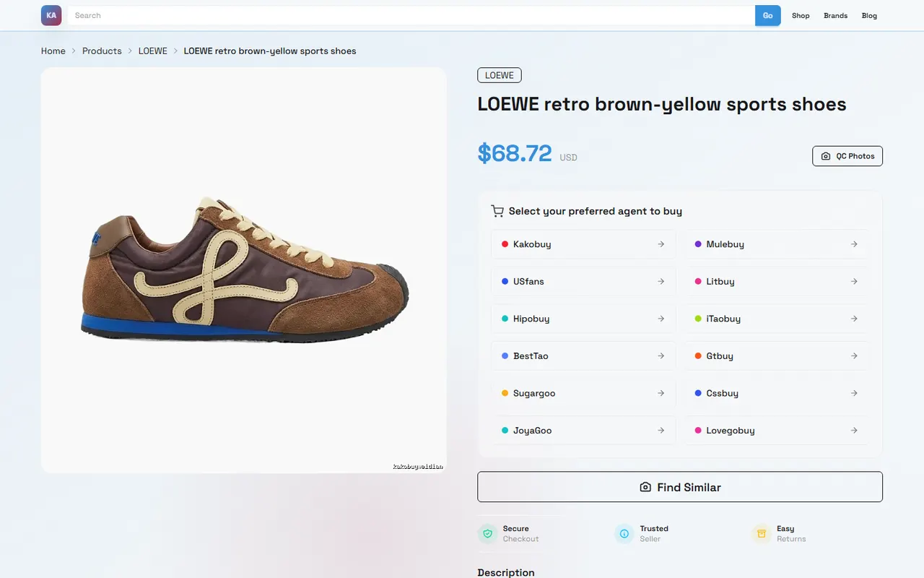Click the Go search button
The width and height of the screenshot is (924, 578).
[x=768, y=15]
